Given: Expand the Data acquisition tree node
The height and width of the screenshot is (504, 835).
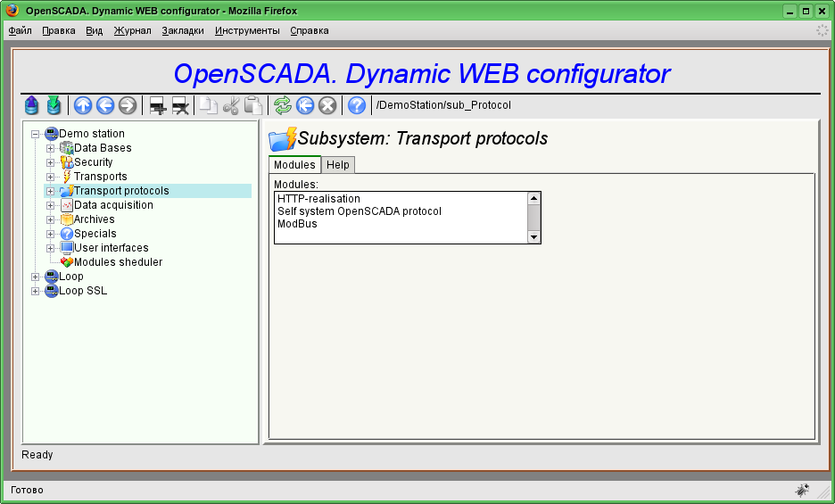Looking at the screenshot, I should coord(50,206).
